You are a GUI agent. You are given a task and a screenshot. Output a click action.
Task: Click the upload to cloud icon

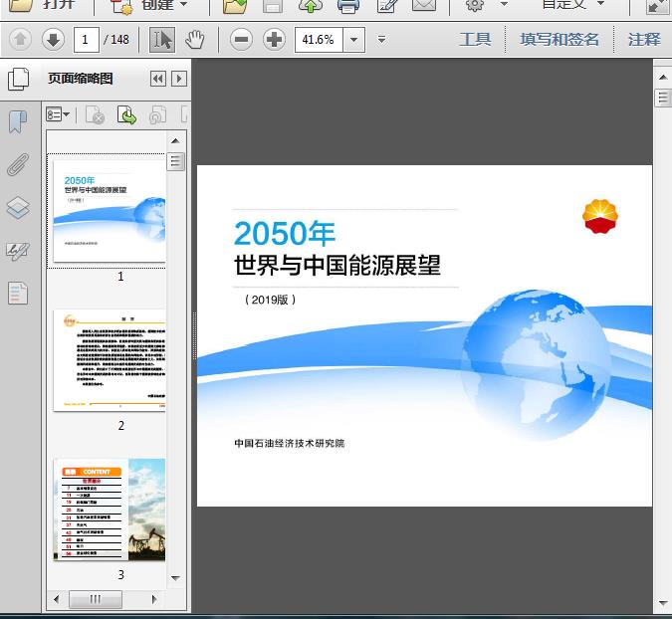[311, 6]
